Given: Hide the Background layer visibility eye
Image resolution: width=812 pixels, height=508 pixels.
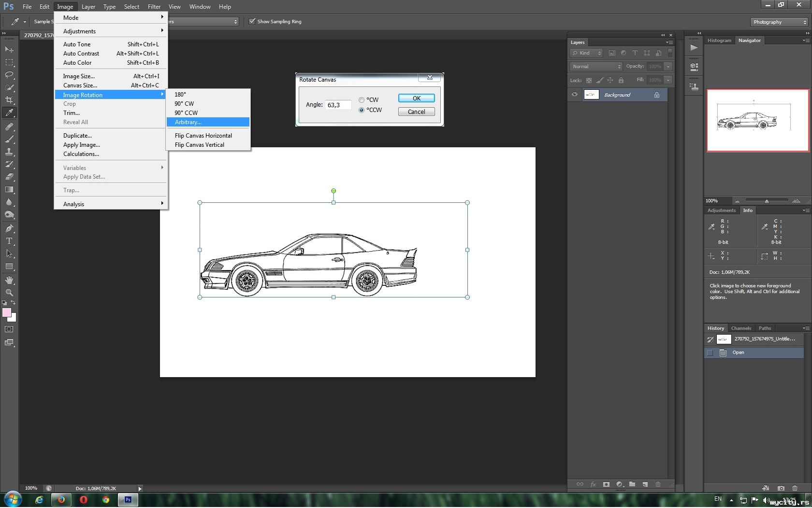Looking at the screenshot, I should click(575, 95).
